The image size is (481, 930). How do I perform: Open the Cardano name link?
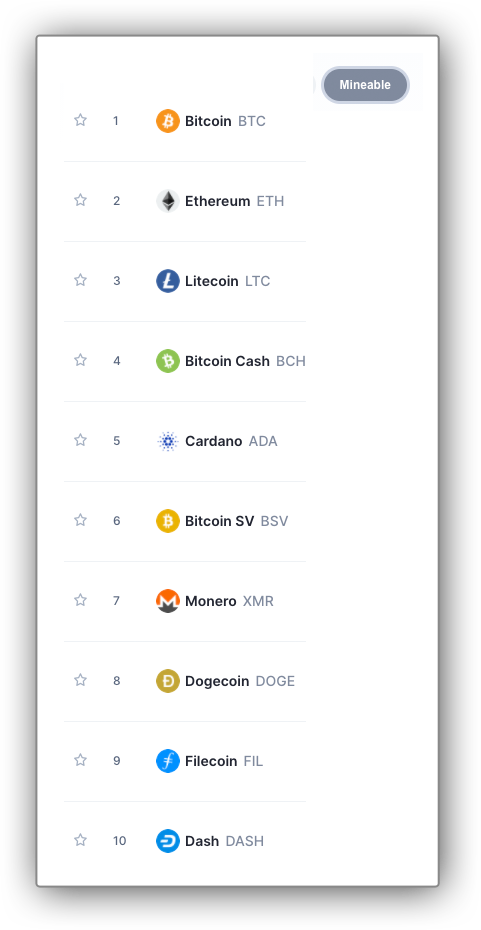coord(214,441)
